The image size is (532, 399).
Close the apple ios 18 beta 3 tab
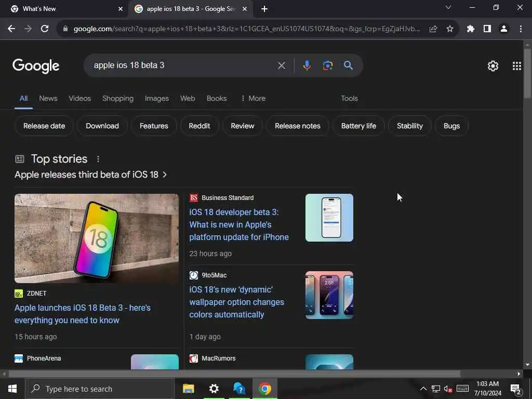(245, 9)
